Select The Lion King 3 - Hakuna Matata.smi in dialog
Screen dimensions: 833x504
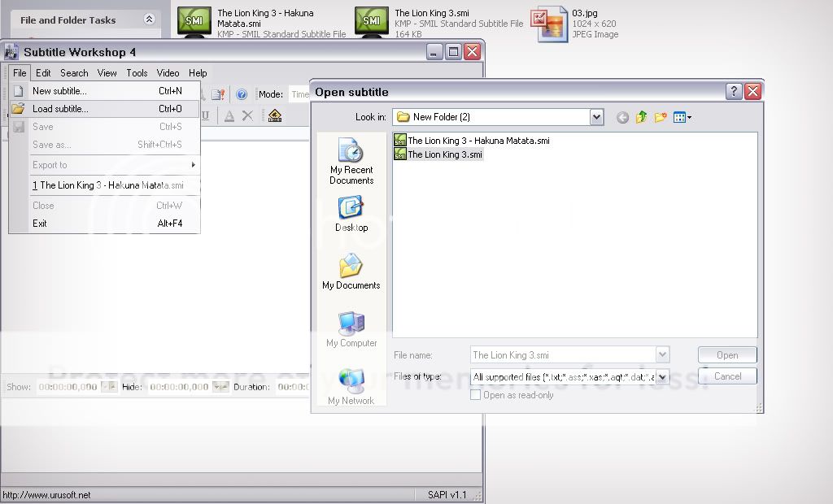pos(472,141)
